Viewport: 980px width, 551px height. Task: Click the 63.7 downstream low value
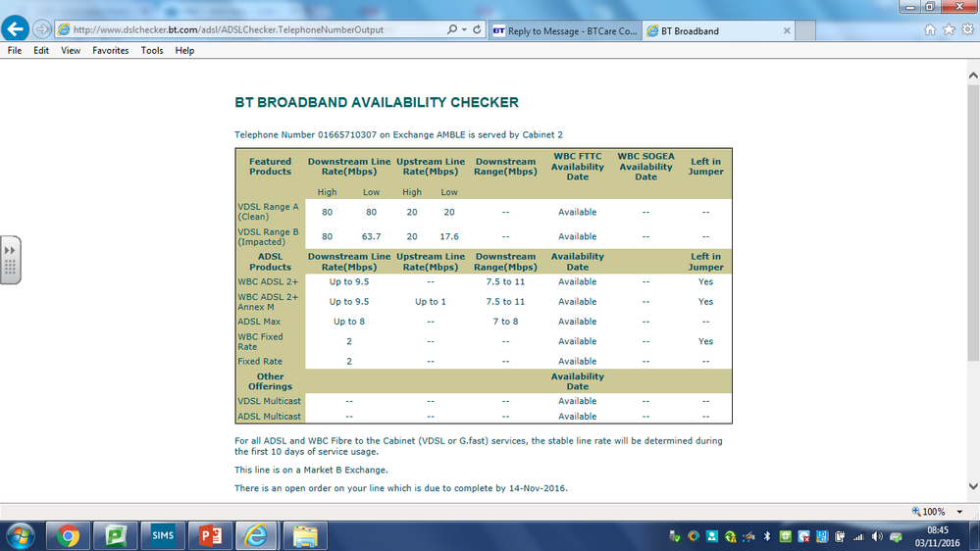[x=371, y=236]
